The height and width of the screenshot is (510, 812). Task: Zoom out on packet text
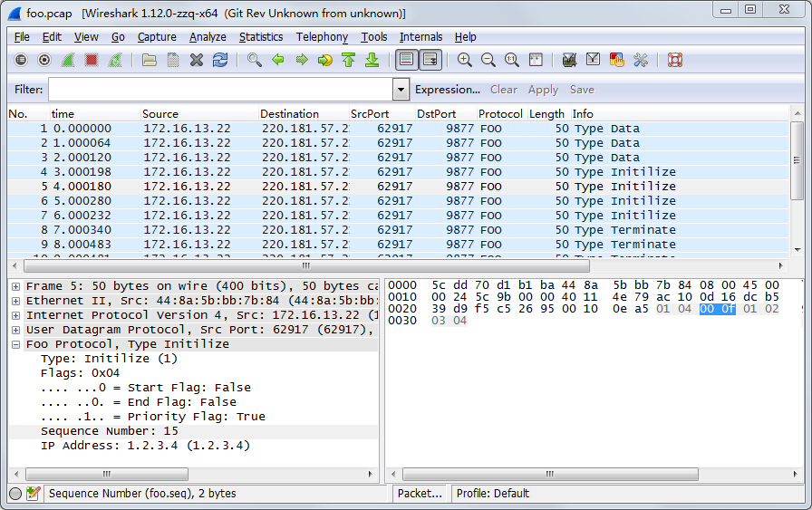(488, 60)
